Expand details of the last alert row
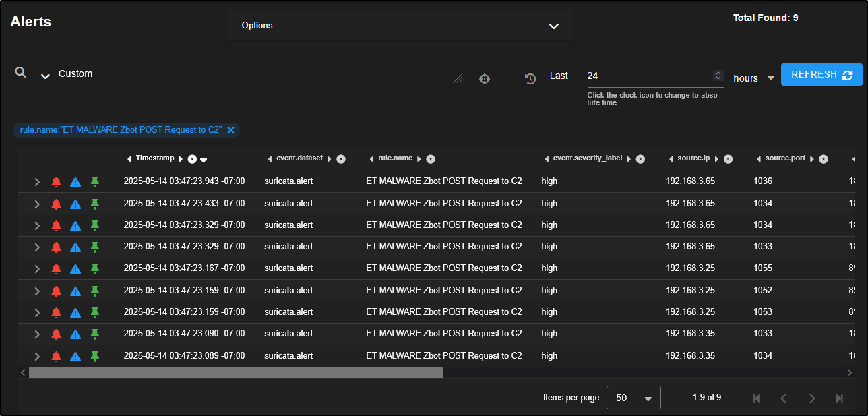Viewport: 868px width, 416px height. 37,356
